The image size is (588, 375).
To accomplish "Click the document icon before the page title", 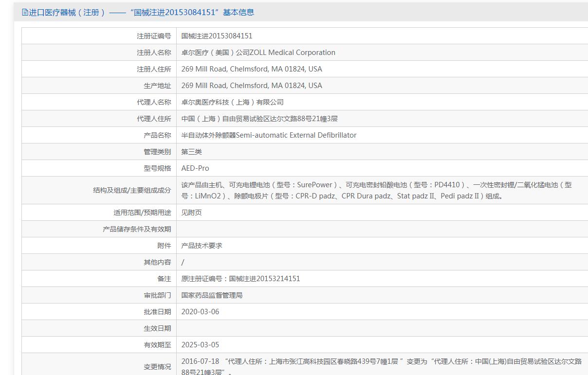I will [x=25, y=13].
